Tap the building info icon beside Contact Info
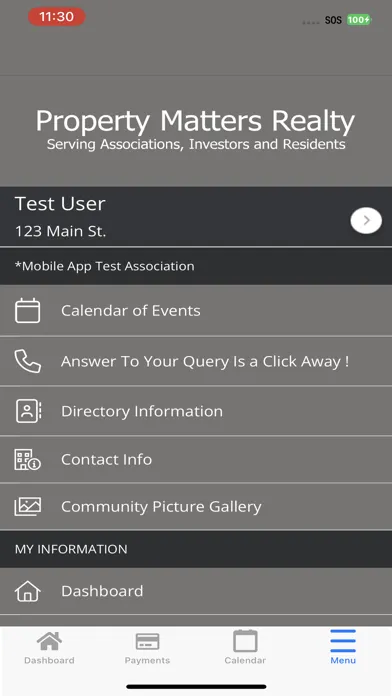Viewport: 392px width, 696px height. coord(28,459)
